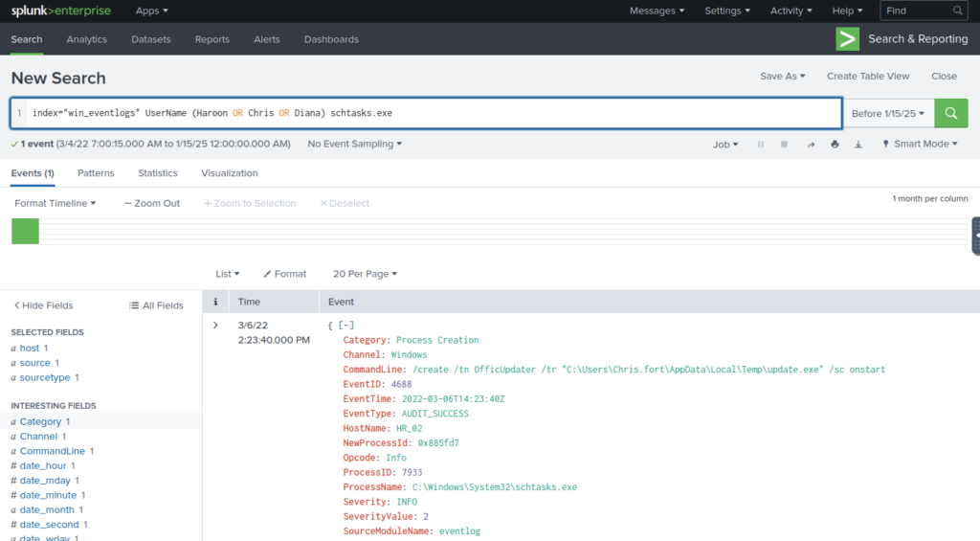Collapse JSON event with [-] toggle
This screenshot has width=980, height=541.
point(346,326)
